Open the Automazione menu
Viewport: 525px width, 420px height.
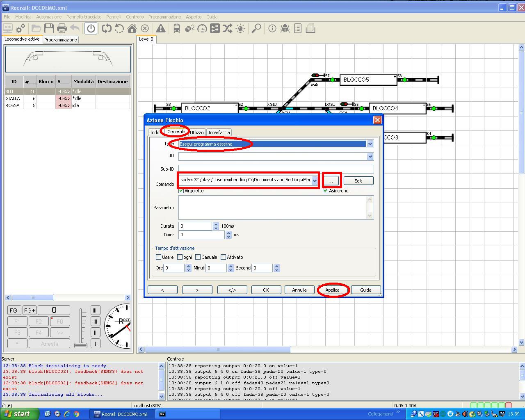point(49,17)
